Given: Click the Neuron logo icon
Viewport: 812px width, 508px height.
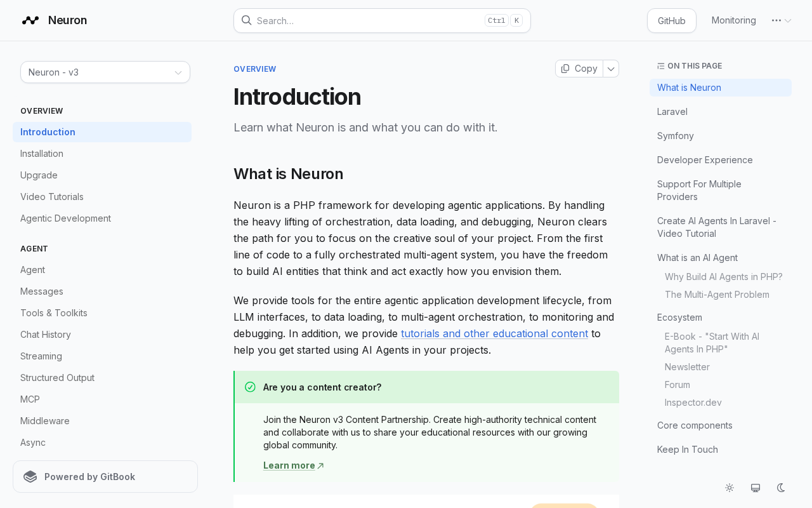Looking at the screenshot, I should (x=30, y=20).
